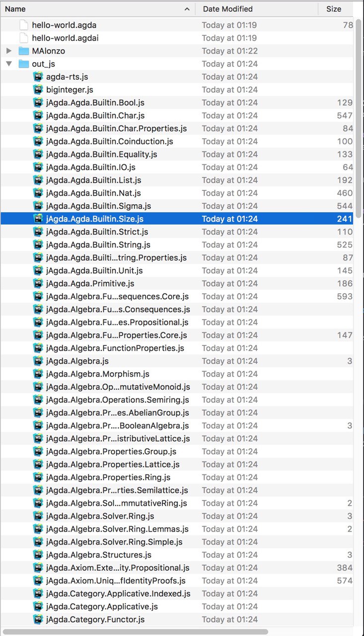This screenshot has height=636, width=364.
Task: Click the agda-rts.js file icon
Action: 38,77
